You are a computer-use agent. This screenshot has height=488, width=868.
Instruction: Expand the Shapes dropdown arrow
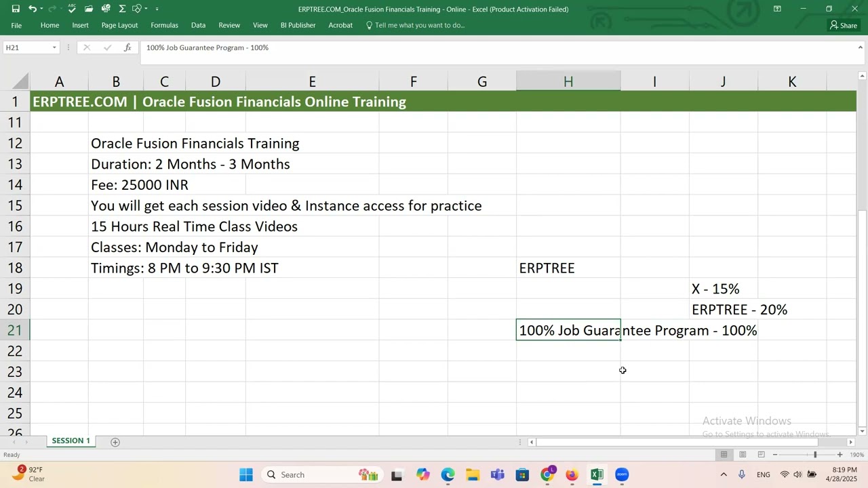pos(146,9)
